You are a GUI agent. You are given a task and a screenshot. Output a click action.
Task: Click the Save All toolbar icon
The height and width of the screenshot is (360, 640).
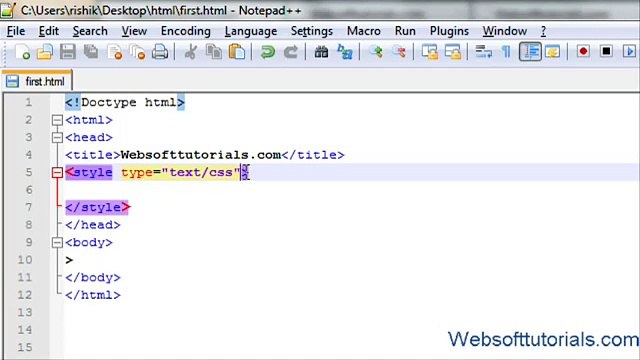click(91, 52)
